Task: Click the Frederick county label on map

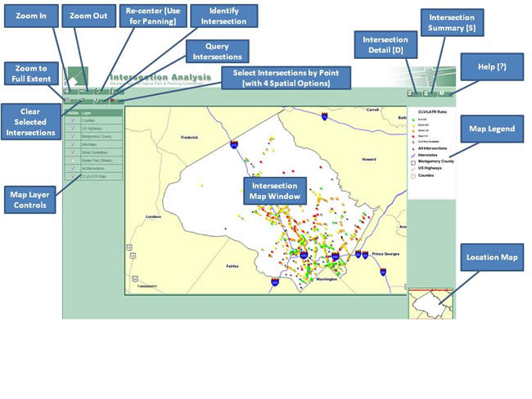Action: click(189, 138)
